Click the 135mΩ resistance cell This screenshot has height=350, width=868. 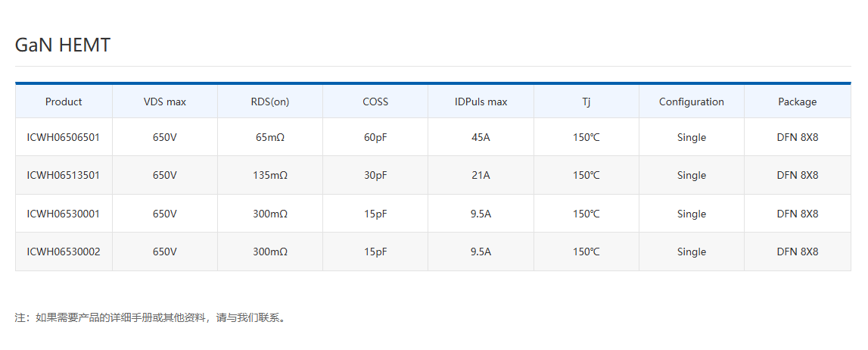[270, 175]
